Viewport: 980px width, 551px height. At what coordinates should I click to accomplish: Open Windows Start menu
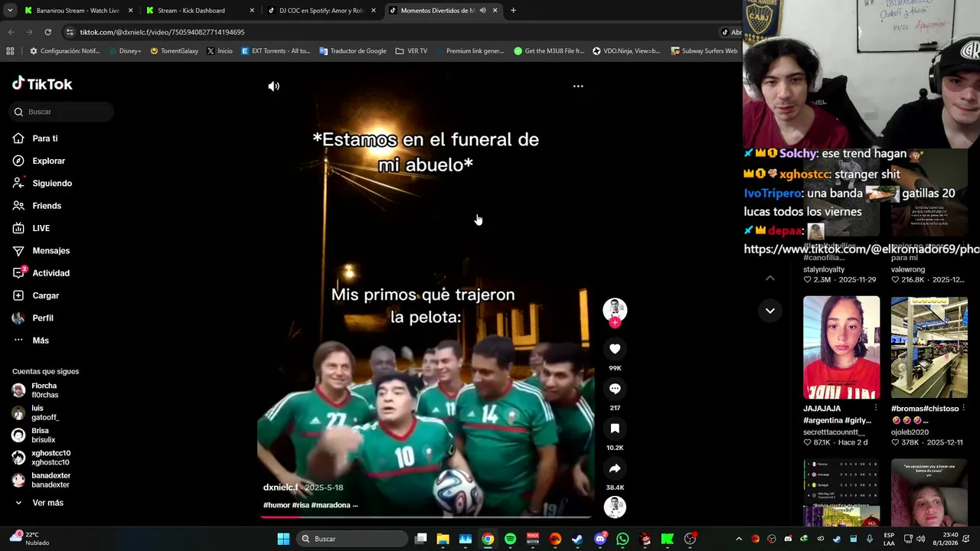pos(283,539)
